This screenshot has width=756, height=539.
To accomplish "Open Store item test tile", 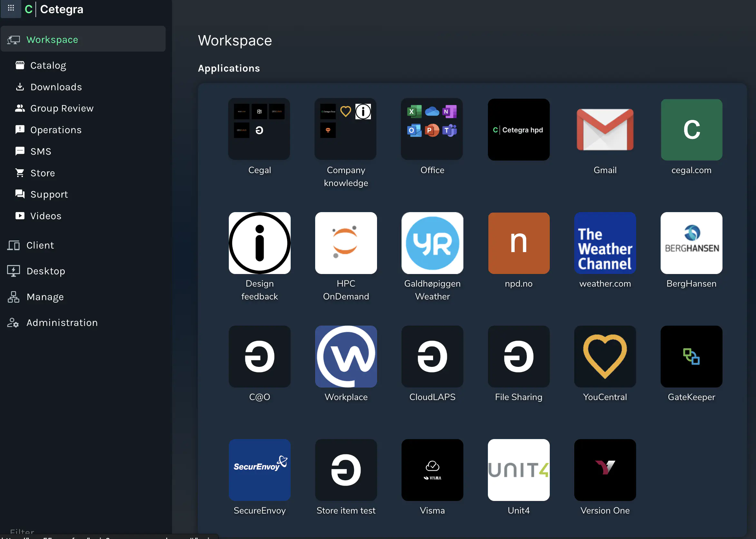I will coord(346,470).
